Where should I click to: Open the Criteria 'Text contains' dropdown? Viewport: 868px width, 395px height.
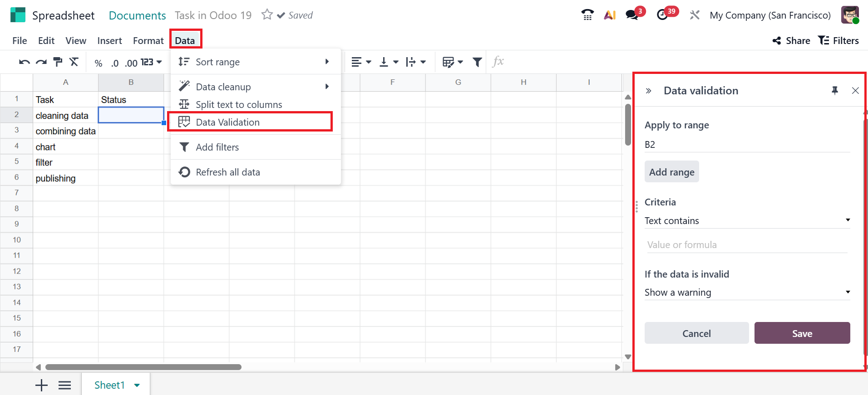(747, 221)
